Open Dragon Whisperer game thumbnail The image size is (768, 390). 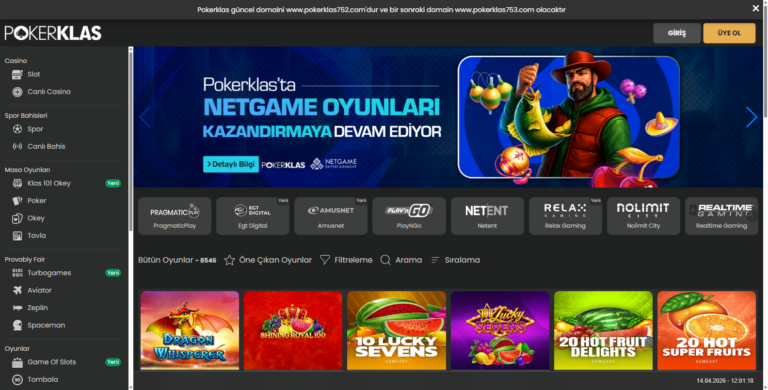coord(190,331)
